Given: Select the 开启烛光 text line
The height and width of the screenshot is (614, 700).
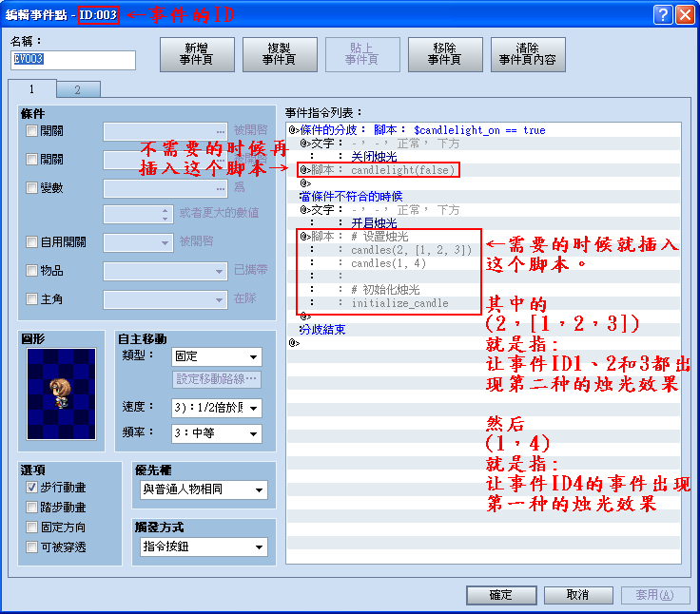Looking at the screenshot, I should click(x=483, y=223).
